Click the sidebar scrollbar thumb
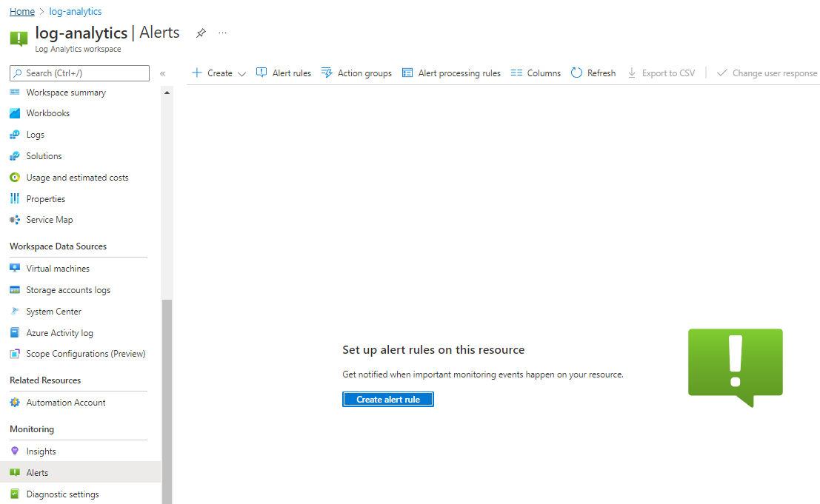The height and width of the screenshot is (504, 820). point(167,402)
